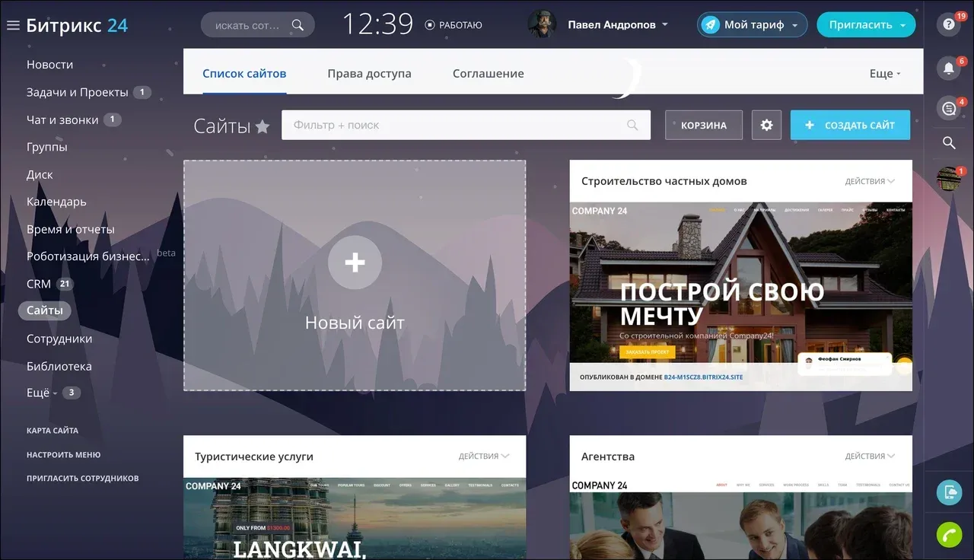Open CRM in left menu
The image size is (974, 560).
[x=39, y=284]
